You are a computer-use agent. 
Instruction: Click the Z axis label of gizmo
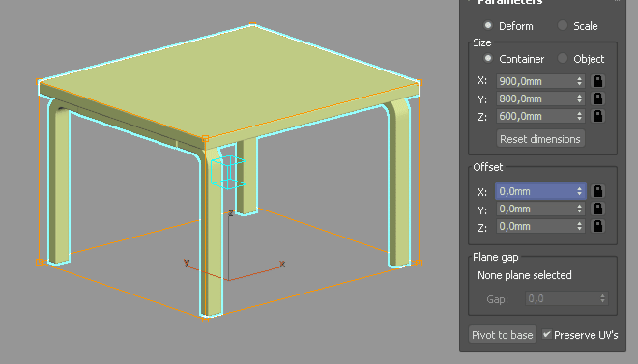click(231, 212)
